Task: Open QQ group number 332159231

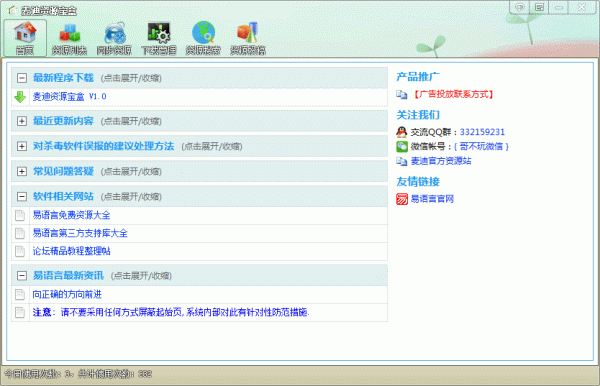Action: click(482, 132)
